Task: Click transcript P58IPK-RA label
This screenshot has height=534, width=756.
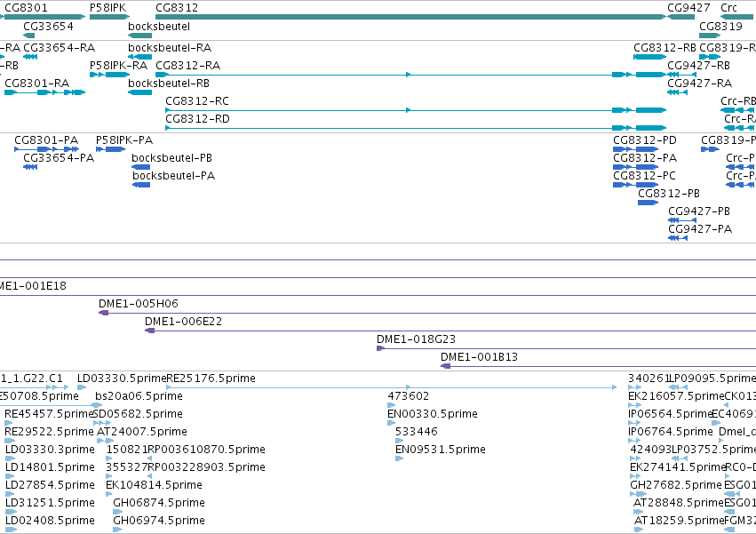Action: (119, 66)
